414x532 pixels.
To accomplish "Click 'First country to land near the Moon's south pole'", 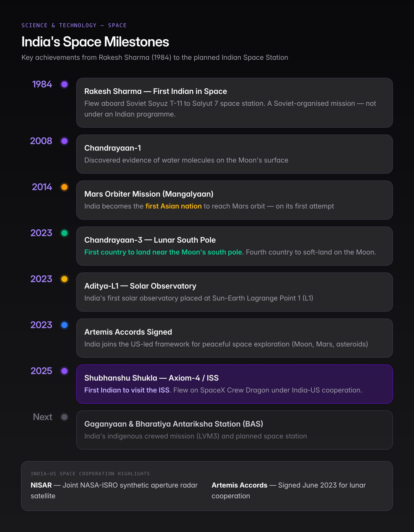I will (x=163, y=252).
